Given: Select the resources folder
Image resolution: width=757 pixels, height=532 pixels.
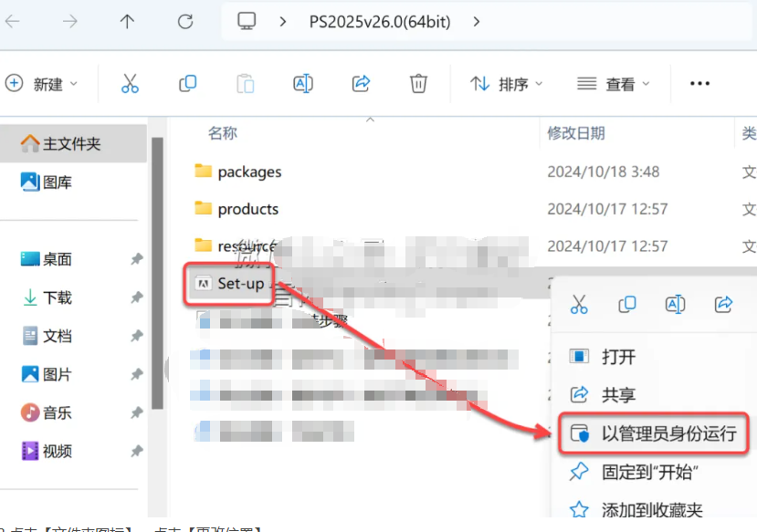Looking at the screenshot, I should click(x=236, y=246).
